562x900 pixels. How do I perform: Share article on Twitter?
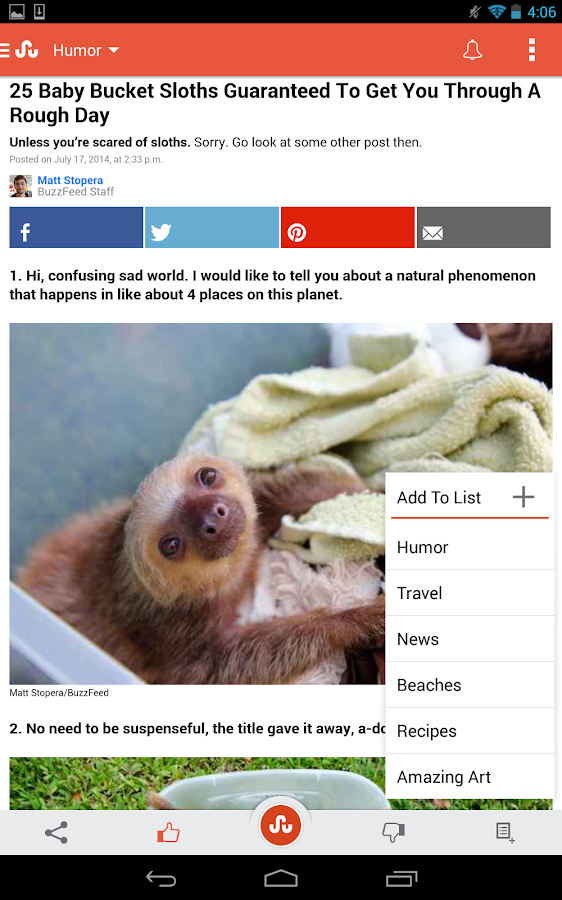(212, 227)
